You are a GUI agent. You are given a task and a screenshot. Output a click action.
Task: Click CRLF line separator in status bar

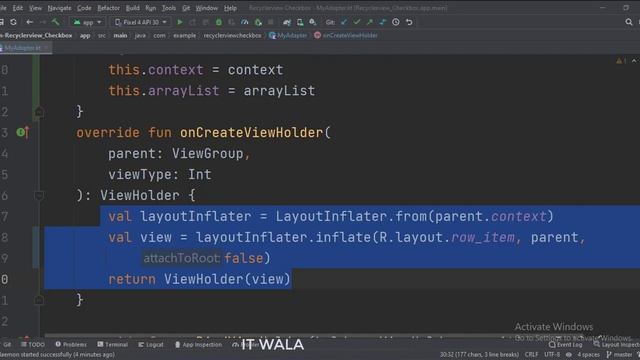pyautogui.click(x=531, y=355)
